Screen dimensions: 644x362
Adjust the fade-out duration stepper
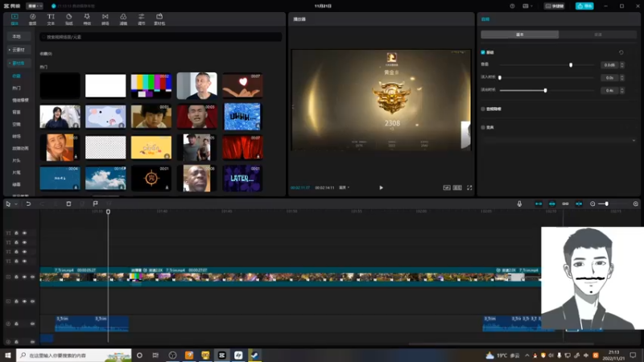(621, 90)
